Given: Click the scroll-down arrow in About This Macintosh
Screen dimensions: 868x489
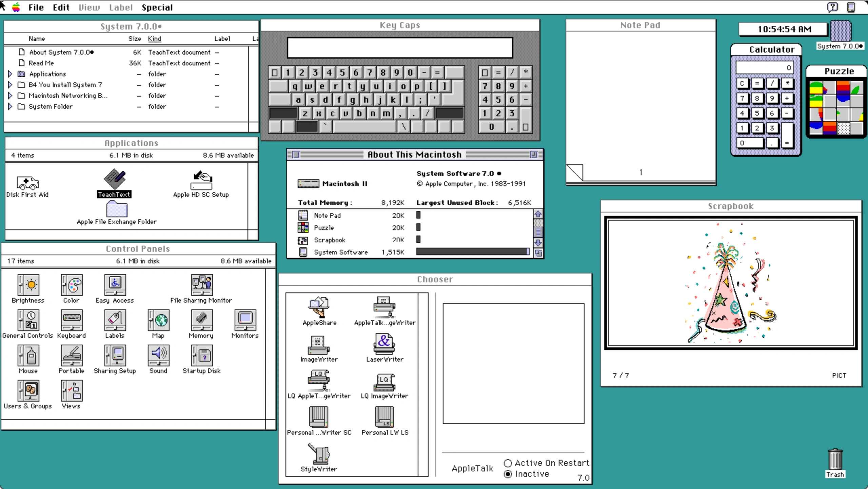Looking at the screenshot, I should (539, 243).
